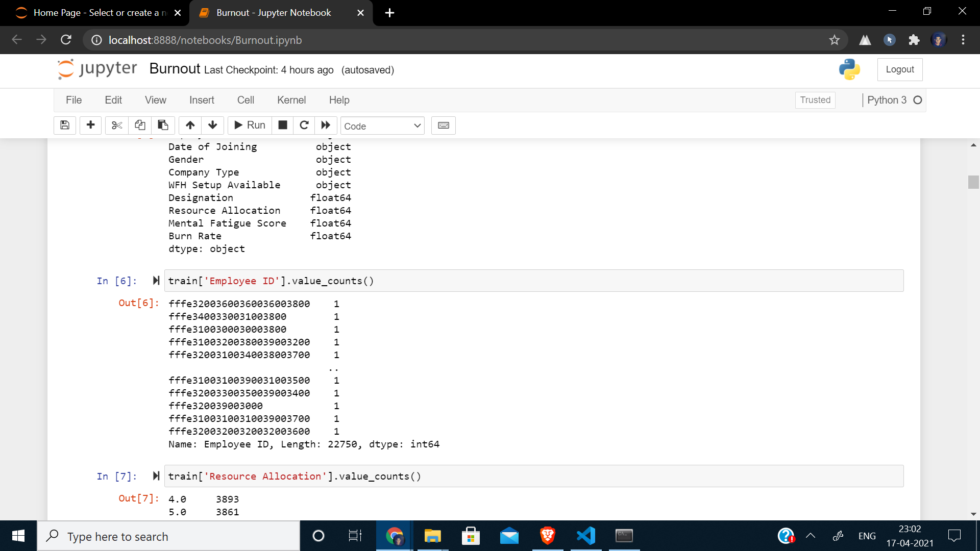The width and height of the screenshot is (980, 551).
Task: Insert cell below with plus icon
Action: pos(90,126)
